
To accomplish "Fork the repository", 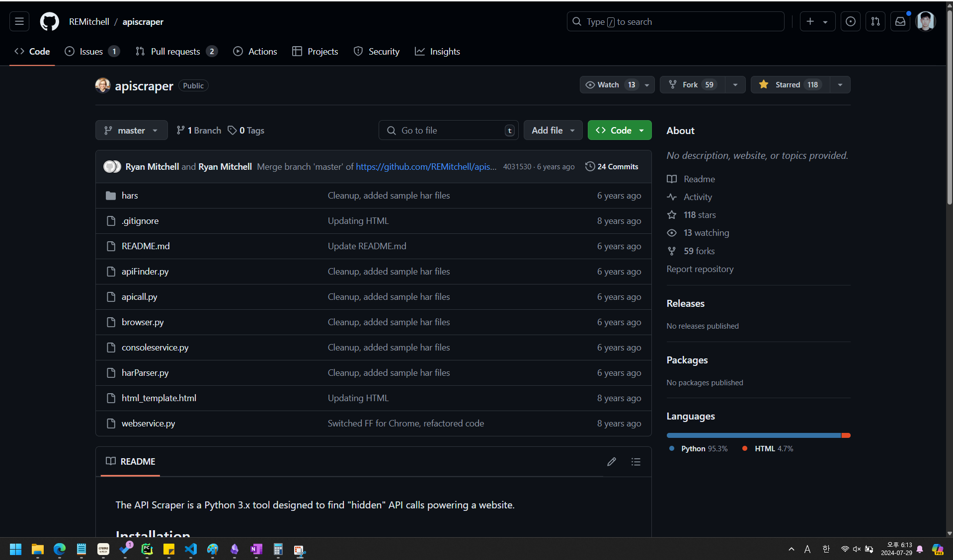I will (x=693, y=85).
